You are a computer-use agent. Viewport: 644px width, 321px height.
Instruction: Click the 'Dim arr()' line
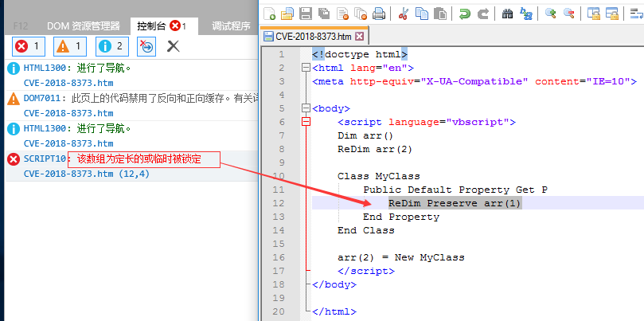[365, 135]
